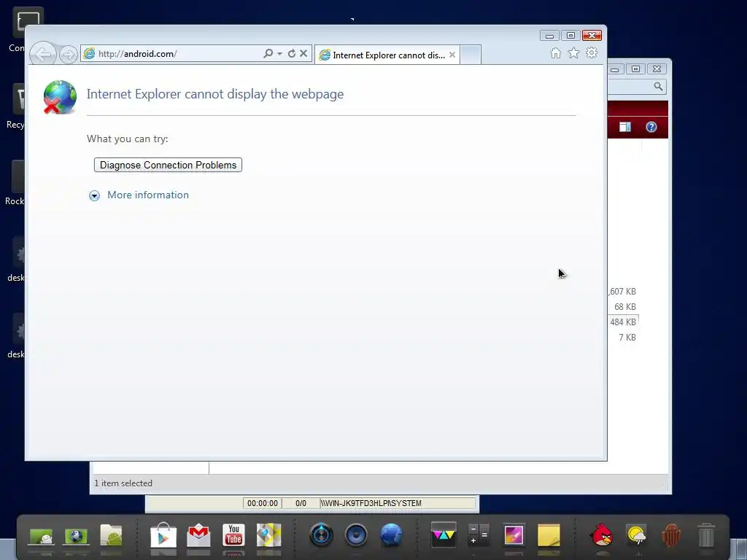Toggle preview pane icon in background window
This screenshot has height=560, width=747.
pyautogui.click(x=625, y=127)
